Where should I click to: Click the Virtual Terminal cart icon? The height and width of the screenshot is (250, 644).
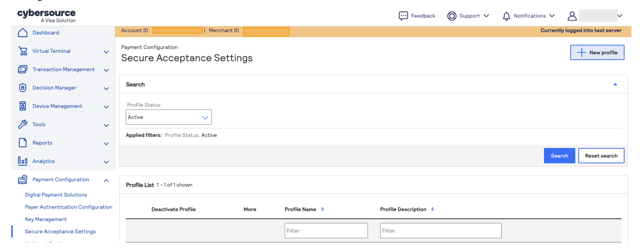click(x=23, y=51)
